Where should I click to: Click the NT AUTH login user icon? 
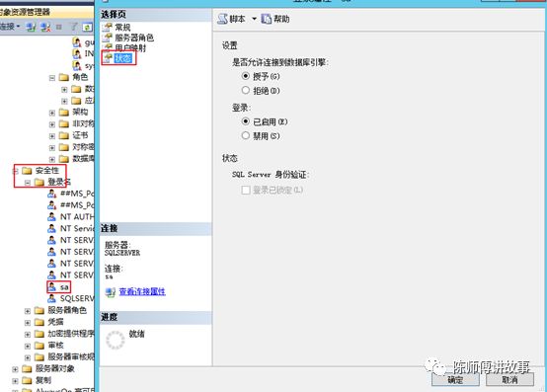[x=51, y=217]
